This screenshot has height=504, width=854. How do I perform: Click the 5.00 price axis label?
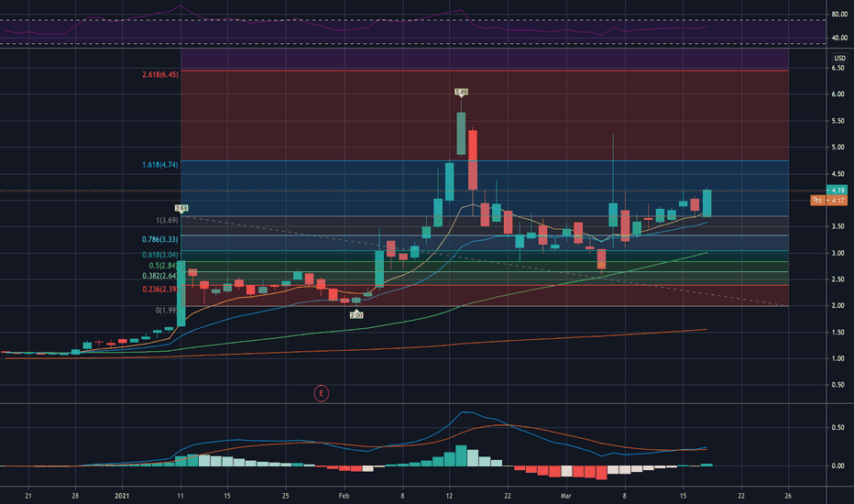click(x=838, y=148)
